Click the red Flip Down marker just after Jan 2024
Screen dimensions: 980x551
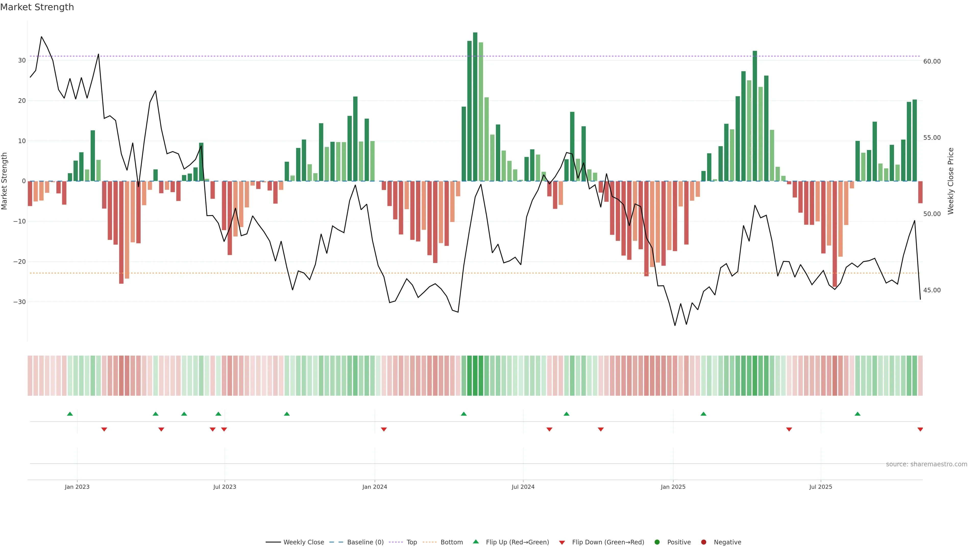384,429
